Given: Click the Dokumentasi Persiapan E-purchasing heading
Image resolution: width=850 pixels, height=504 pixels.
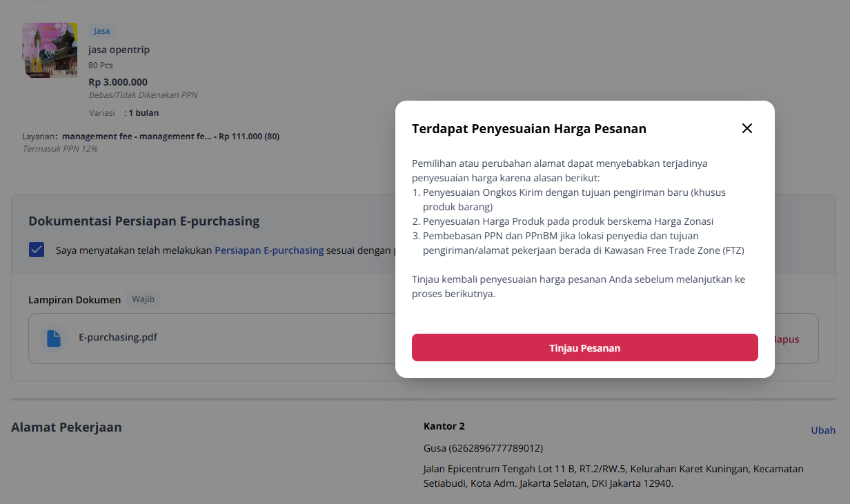Looking at the screenshot, I should (x=144, y=221).
